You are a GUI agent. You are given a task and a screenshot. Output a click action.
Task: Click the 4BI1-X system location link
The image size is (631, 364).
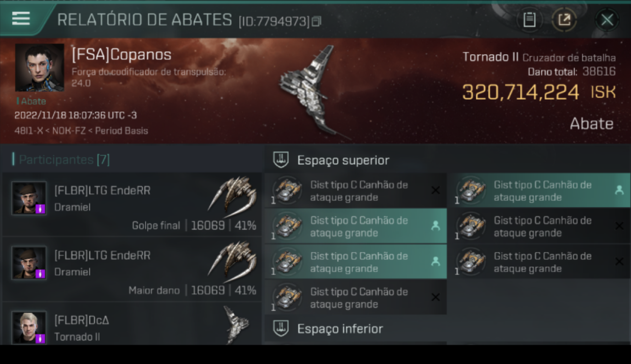[x=28, y=131]
